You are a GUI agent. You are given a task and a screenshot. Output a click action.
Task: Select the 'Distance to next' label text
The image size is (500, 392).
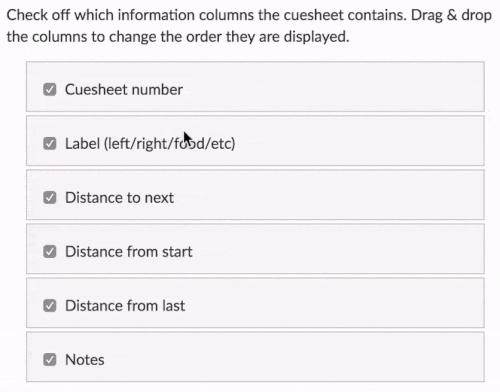pos(119,197)
